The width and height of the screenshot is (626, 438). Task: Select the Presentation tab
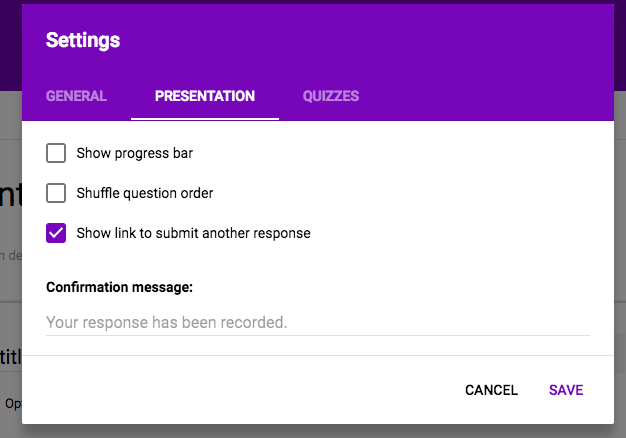coord(205,96)
